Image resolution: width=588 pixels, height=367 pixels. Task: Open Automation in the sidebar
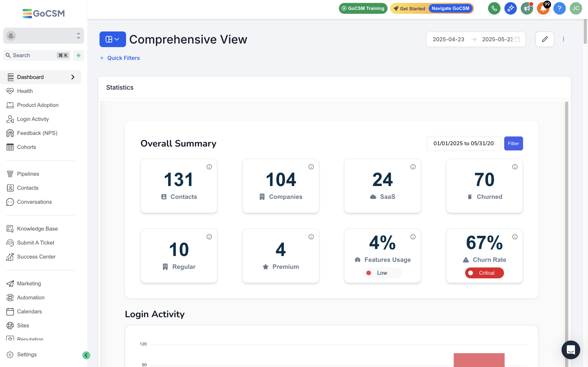pyautogui.click(x=40, y=297)
